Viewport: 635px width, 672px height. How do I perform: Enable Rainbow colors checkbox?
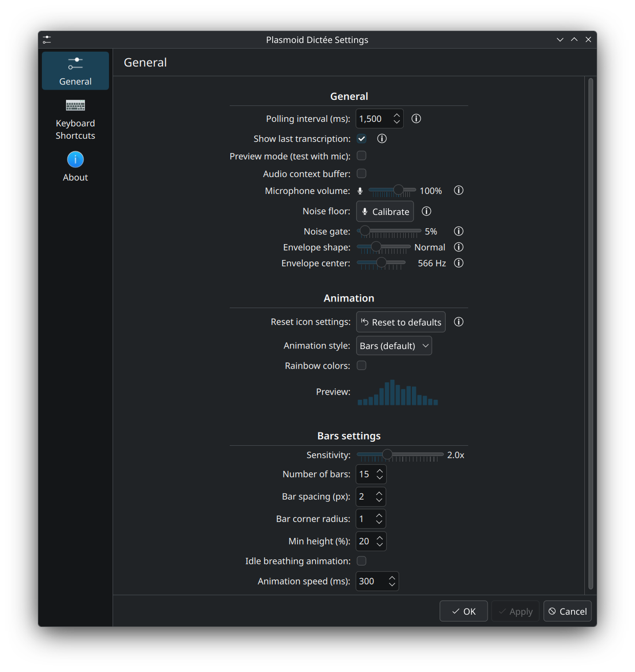[x=362, y=365]
